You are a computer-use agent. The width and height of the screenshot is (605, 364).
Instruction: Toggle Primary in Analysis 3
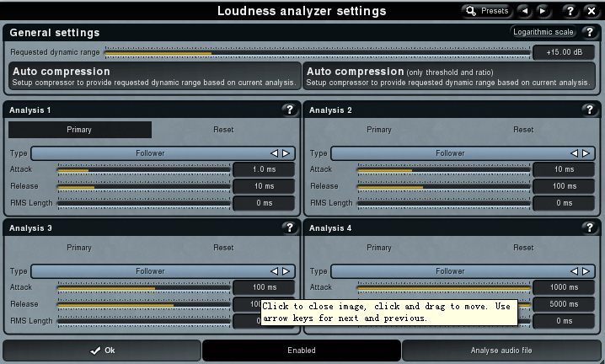tap(79, 248)
